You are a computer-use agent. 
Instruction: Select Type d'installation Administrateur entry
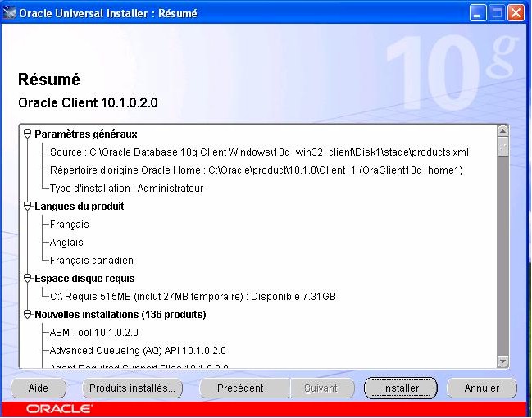point(126,189)
